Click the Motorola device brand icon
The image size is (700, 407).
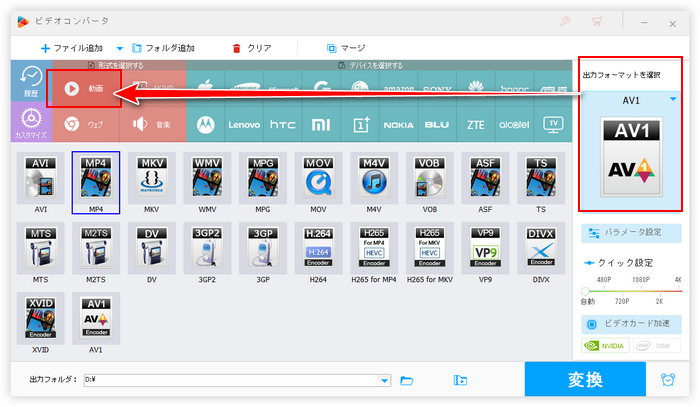pos(206,125)
